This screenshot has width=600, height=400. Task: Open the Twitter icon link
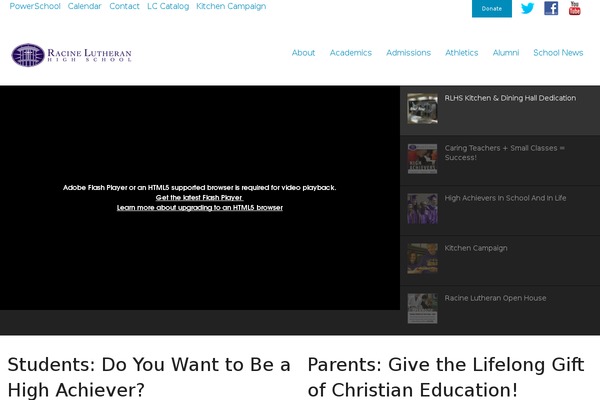(x=527, y=8)
